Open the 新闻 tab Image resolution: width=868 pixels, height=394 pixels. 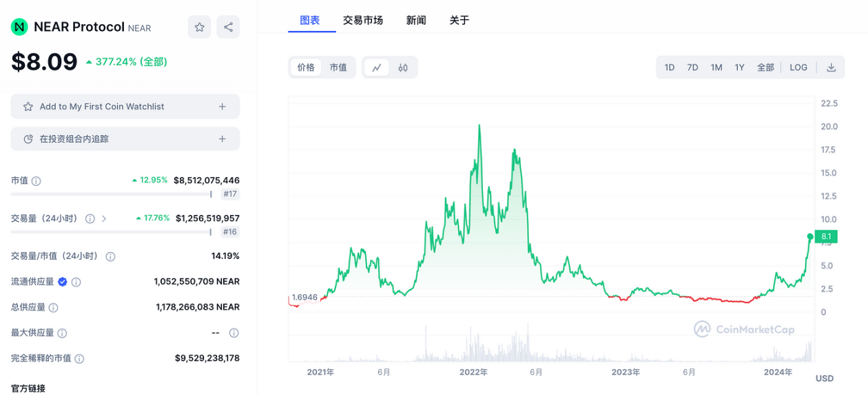[416, 20]
